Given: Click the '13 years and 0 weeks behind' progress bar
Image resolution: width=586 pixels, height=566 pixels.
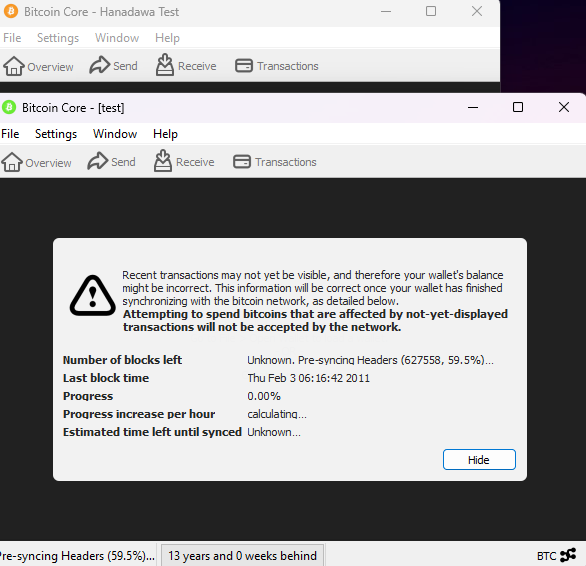Looking at the screenshot, I should pyautogui.click(x=242, y=556).
